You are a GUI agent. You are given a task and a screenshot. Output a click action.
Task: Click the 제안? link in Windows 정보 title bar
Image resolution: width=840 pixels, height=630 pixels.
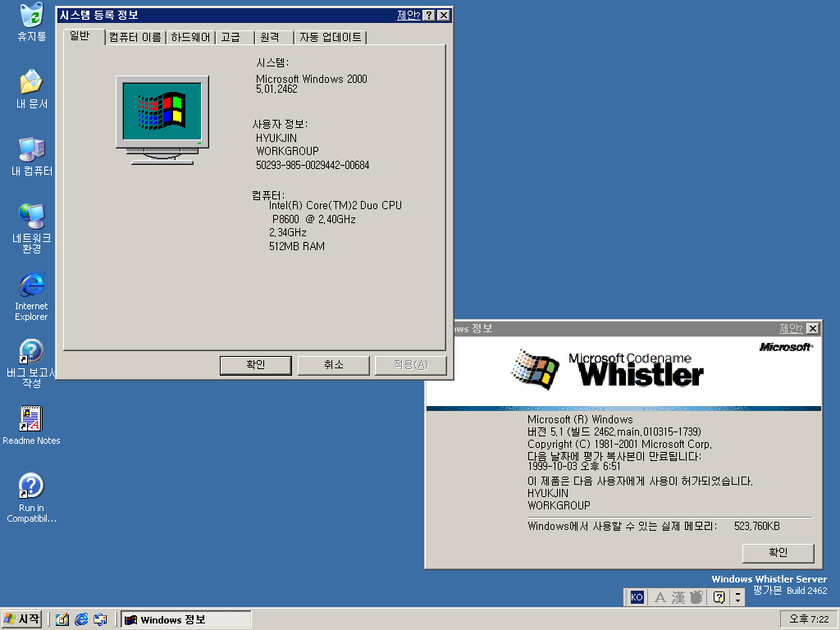(x=791, y=328)
